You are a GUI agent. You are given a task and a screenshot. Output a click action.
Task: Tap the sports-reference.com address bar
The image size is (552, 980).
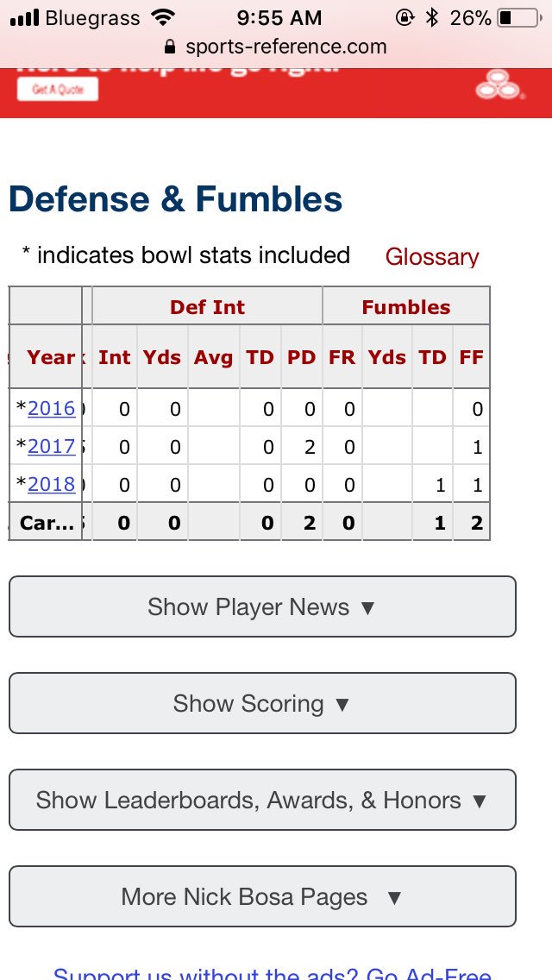coord(276,47)
